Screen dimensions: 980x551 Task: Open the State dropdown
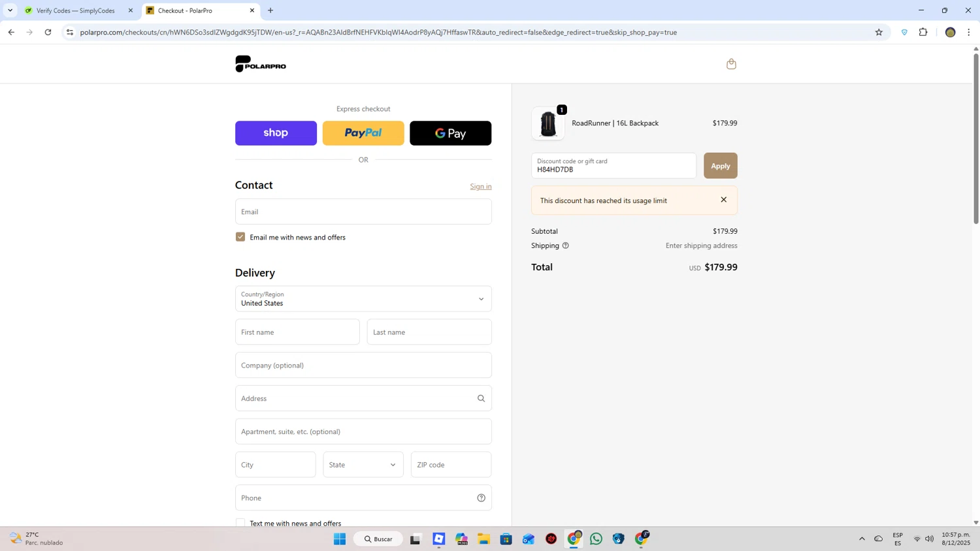tap(363, 465)
